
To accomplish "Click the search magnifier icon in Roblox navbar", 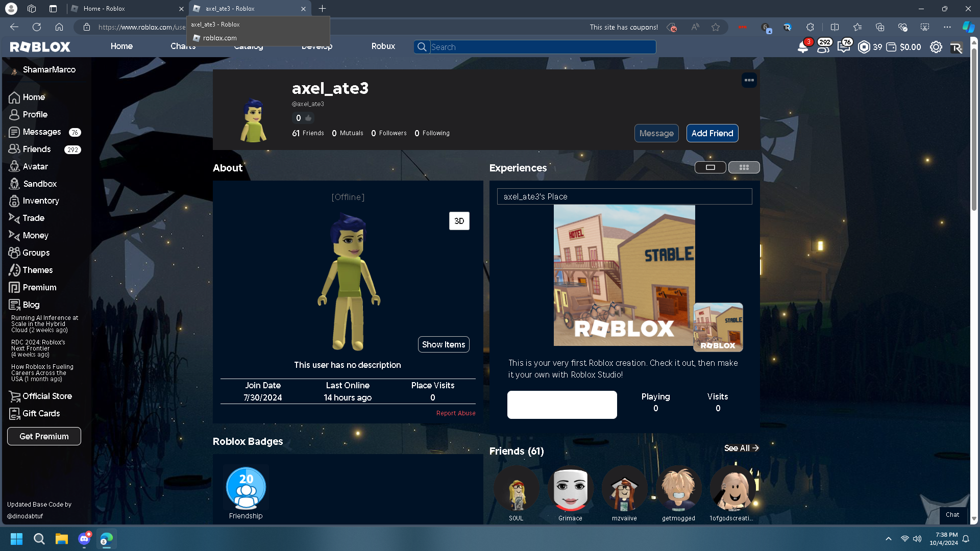I will coord(422,47).
